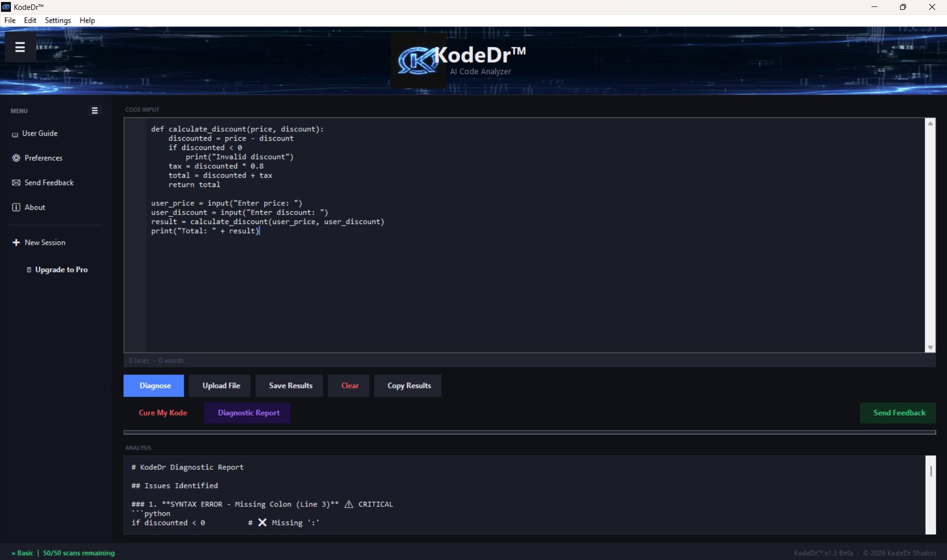Image resolution: width=947 pixels, height=560 pixels.
Task: Open the Settings menu
Action: (58, 20)
